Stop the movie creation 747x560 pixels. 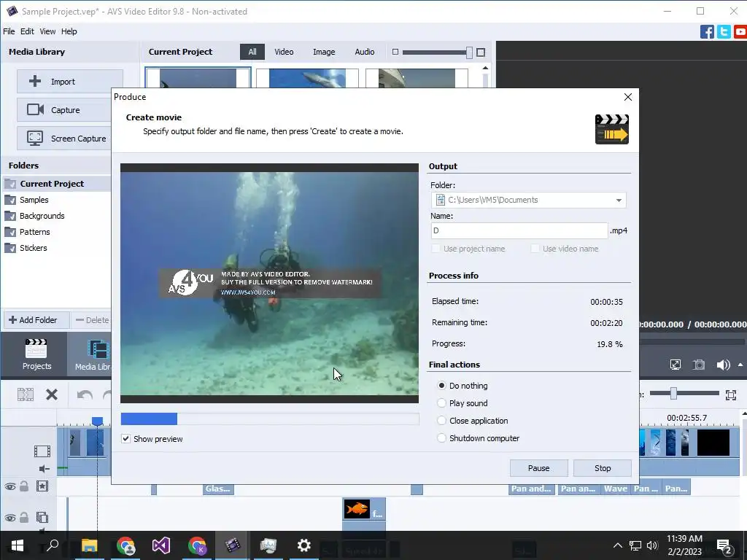(603, 468)
